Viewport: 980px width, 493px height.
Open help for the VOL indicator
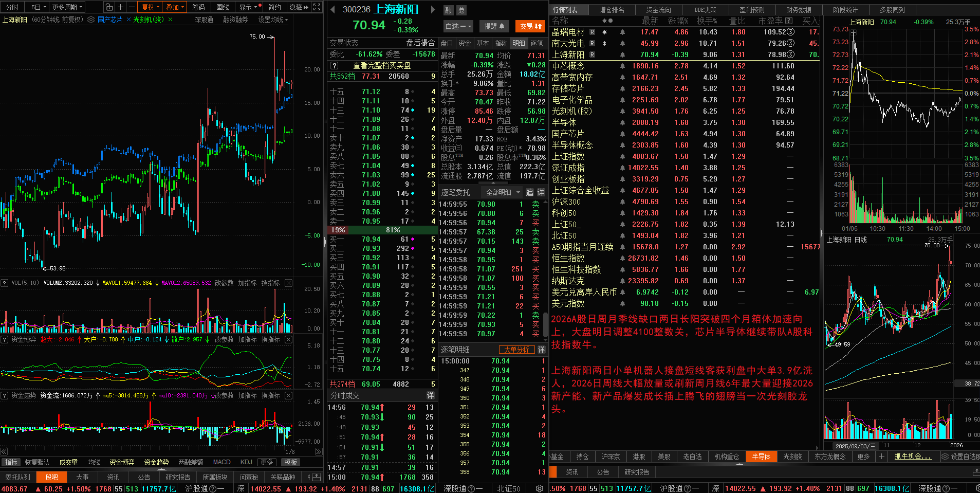pyautogui.click(x=4, y=283)
